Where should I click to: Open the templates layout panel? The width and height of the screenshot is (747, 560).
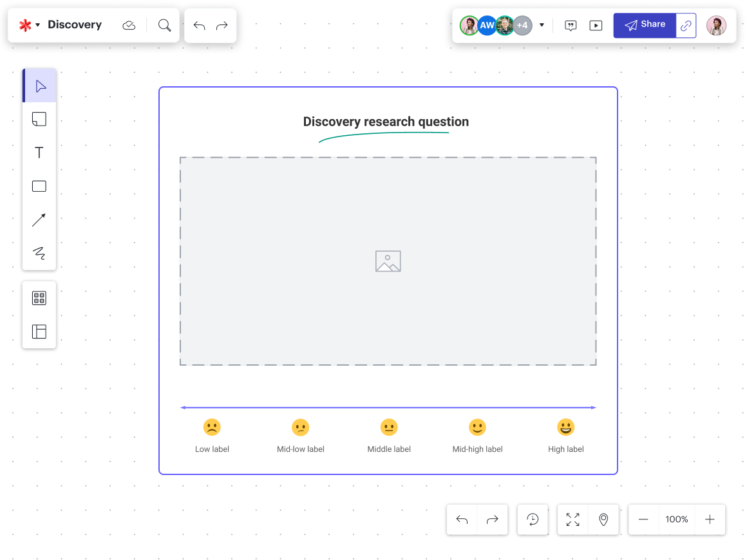pyautogui.click(x=39, y=331)
